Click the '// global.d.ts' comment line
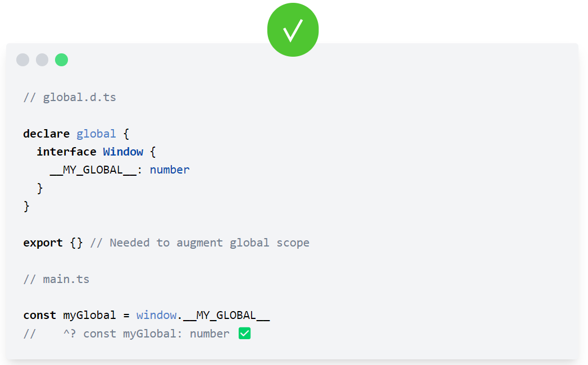 (x=70, y=98)
